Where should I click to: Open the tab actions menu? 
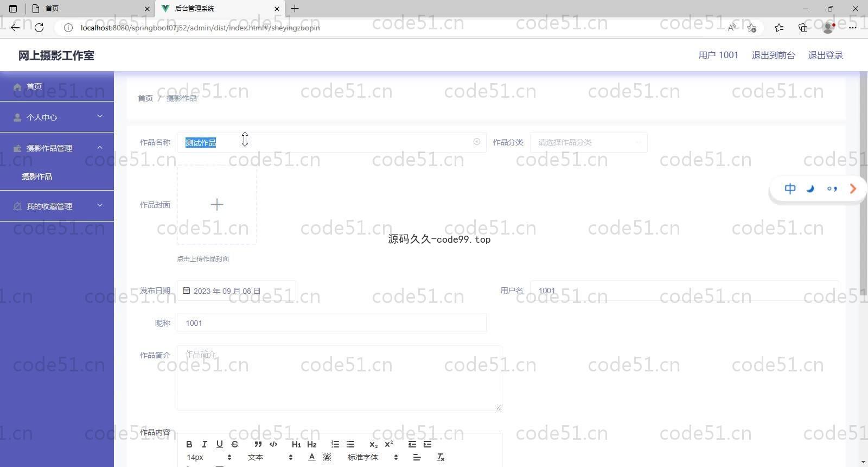tap(13, 9)
